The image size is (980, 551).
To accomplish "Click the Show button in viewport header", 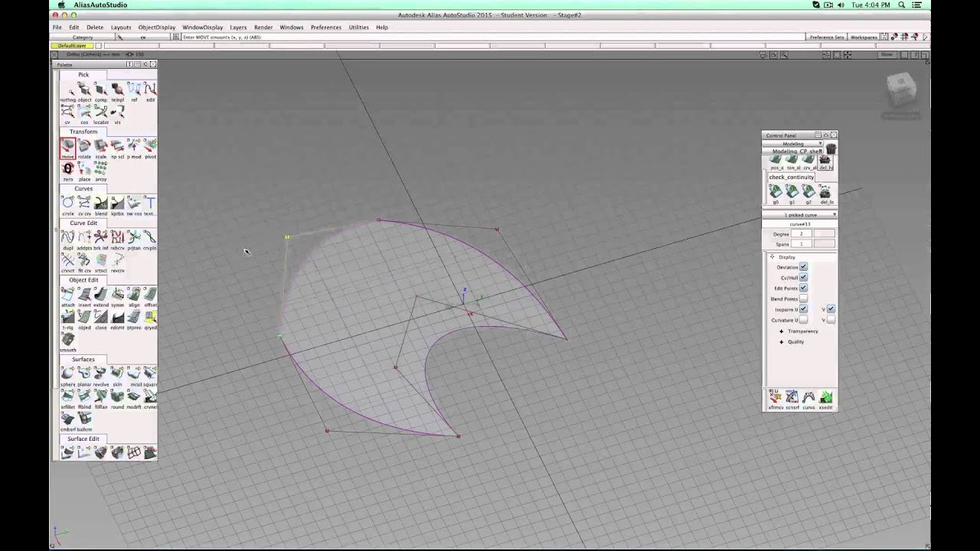I will point(887,54).
